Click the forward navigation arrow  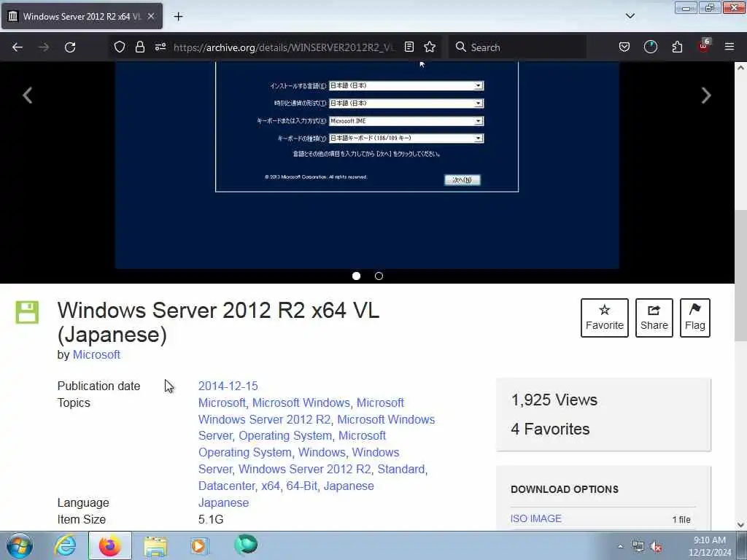(x=44, y=47)
